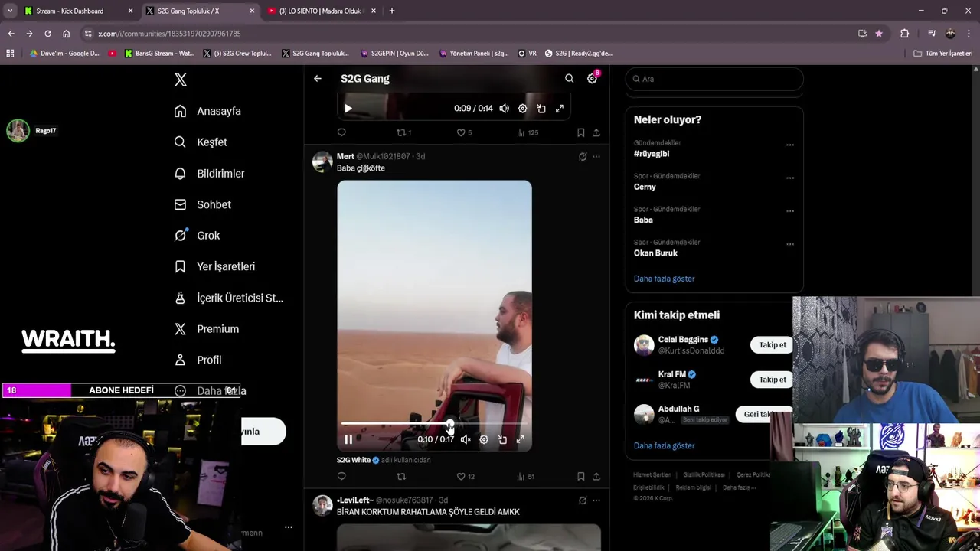The width and height of the screenshot is (980, 551).
Task: Ask Grok about Mert's post
Action: tap(583, 156)
